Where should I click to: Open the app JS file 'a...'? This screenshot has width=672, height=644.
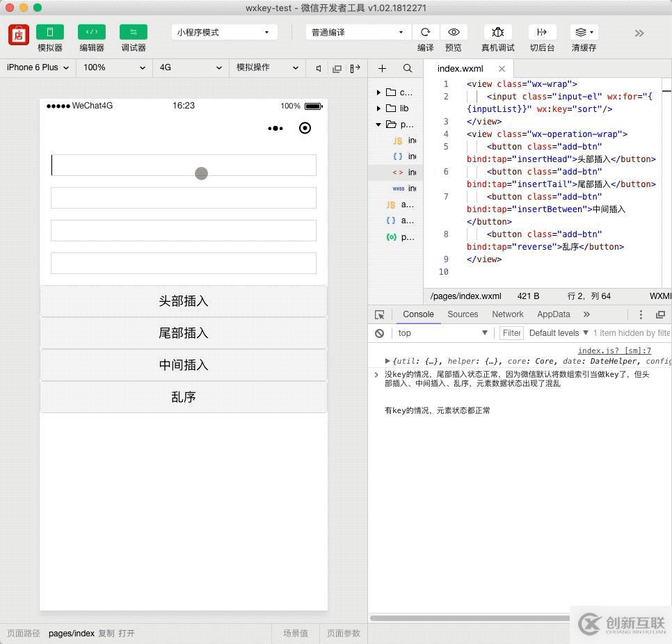[400, 204]
